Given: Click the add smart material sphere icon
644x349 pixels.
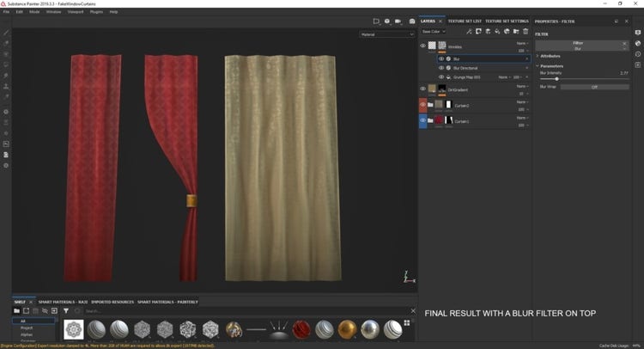Looking at the screenshot, I should pyautogui.click(x=507, y=31).
